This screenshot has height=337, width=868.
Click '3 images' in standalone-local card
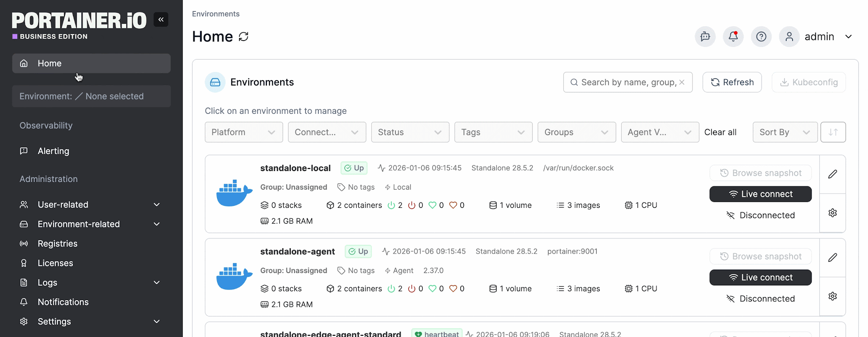tap(578, 205)
